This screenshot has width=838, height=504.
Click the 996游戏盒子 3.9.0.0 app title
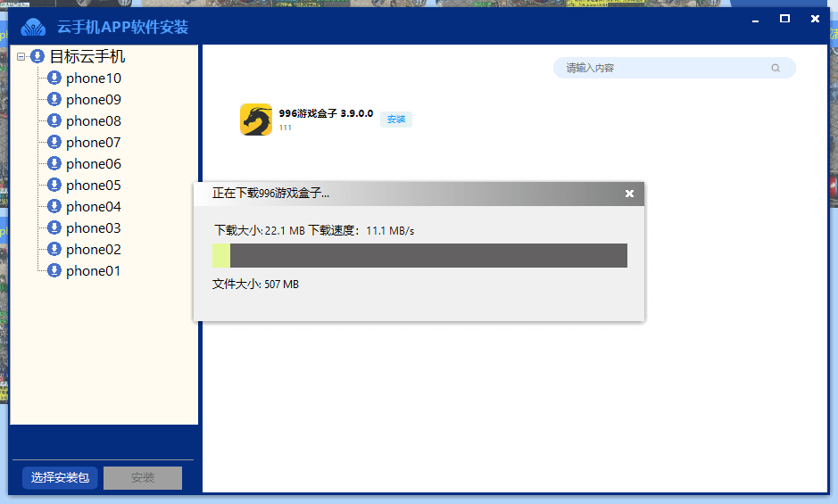click(326, 113)
